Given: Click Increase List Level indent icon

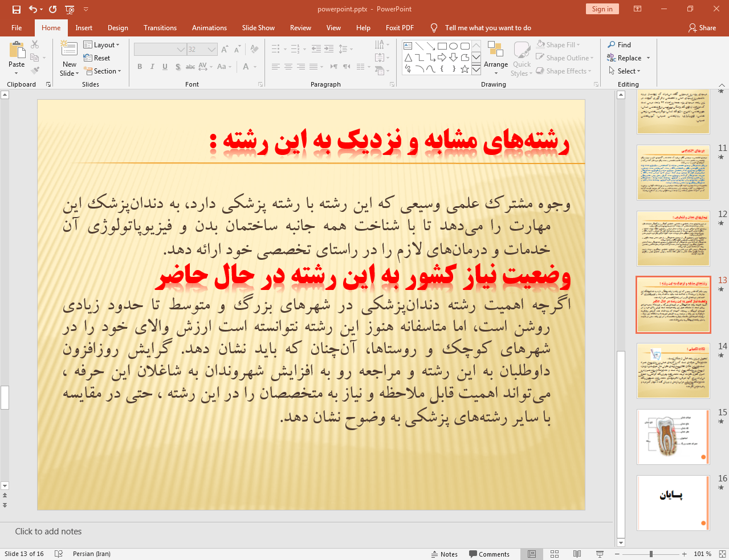Looking at the screenshot, I should pos(329,49).
